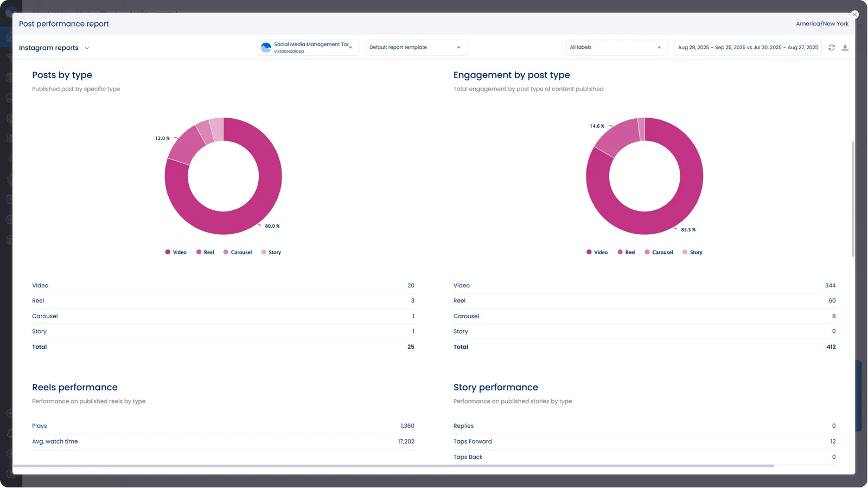The width and height of the screenshot is (868, 488).
Task: Click the horizontal scrollbar at the modal bottom
Action: coord(393,466)
